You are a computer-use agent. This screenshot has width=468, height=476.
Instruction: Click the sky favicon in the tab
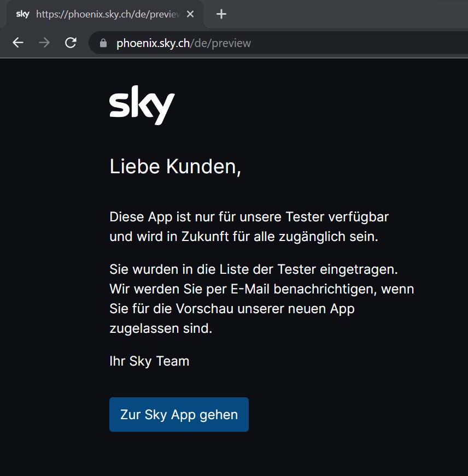(x=23, y=14)
